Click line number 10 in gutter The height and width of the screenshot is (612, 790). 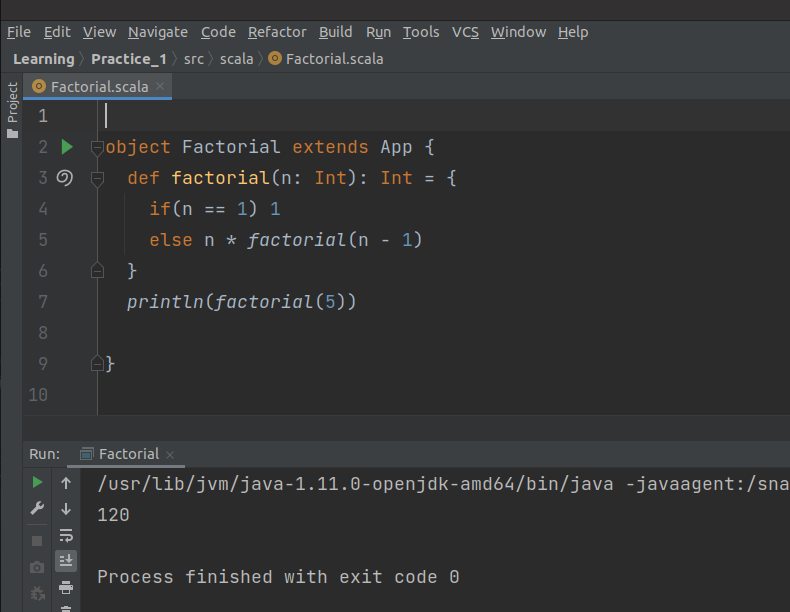[x=38, y=395]
